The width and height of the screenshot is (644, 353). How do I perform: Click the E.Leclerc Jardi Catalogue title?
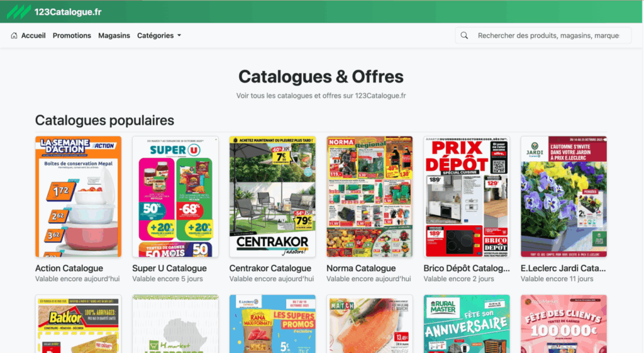(563, 268)
